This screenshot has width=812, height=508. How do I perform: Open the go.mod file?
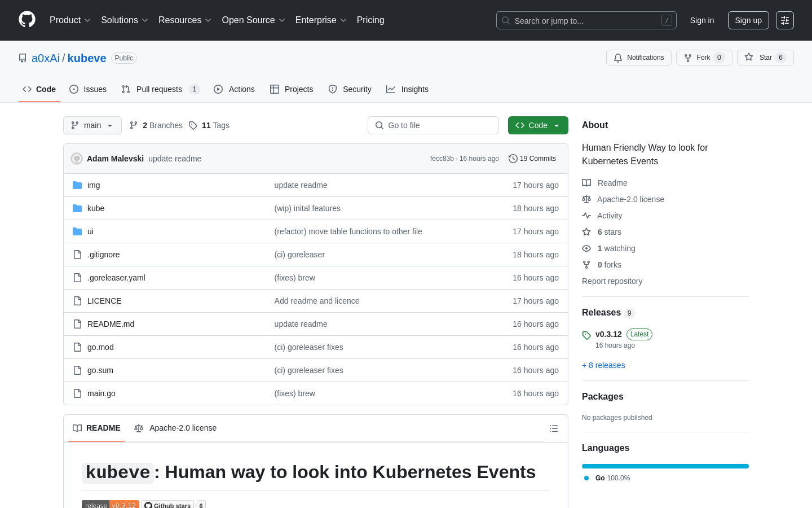click(100, 347)
